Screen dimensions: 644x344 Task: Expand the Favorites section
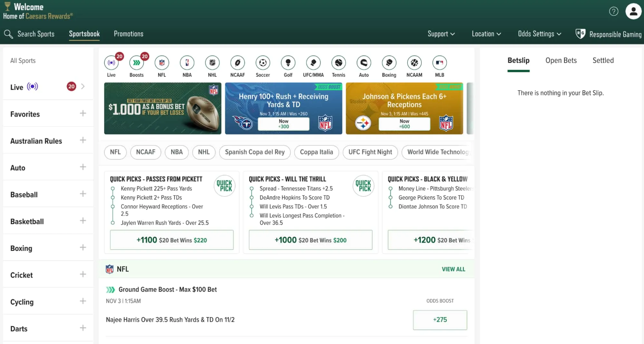tap(83, 113)
